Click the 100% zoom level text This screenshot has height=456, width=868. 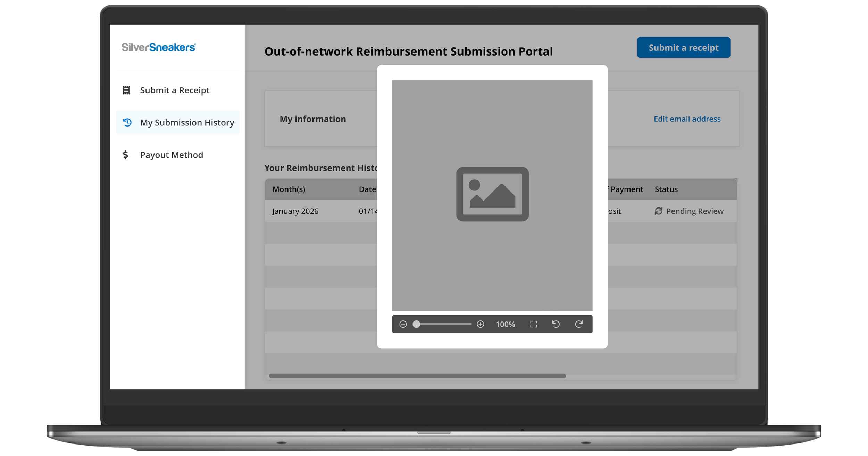(x=505, y=324)
